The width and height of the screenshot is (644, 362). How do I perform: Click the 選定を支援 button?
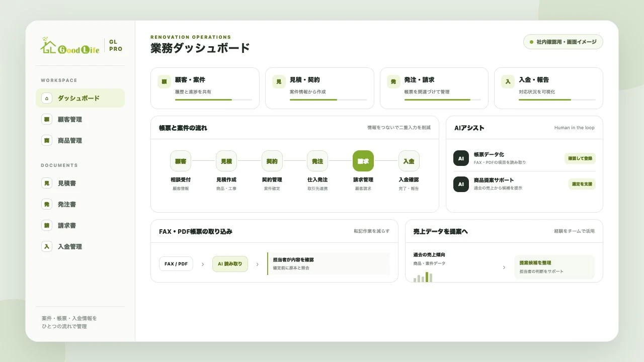[582, 184]
